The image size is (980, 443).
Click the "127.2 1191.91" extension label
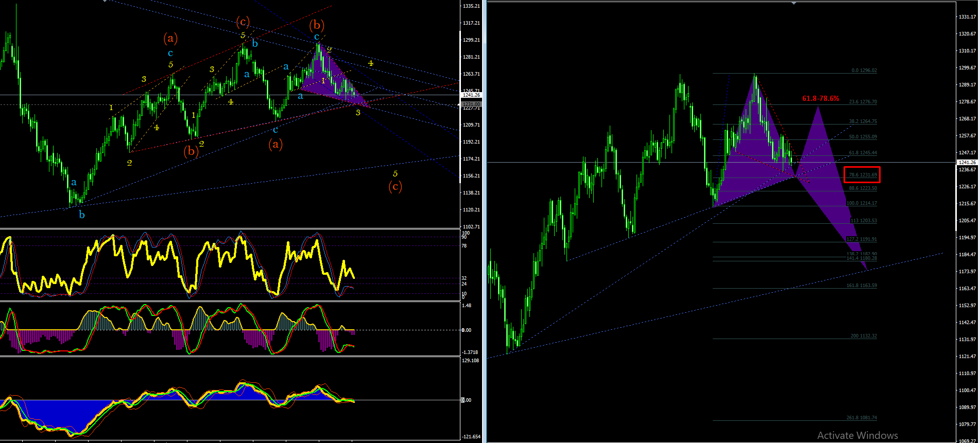(862, 239)
